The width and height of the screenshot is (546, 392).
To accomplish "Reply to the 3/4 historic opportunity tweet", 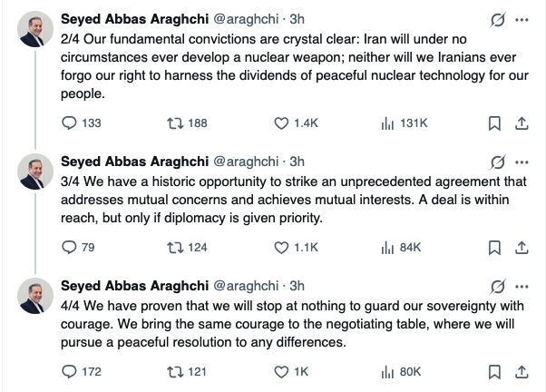I will 69,247.
